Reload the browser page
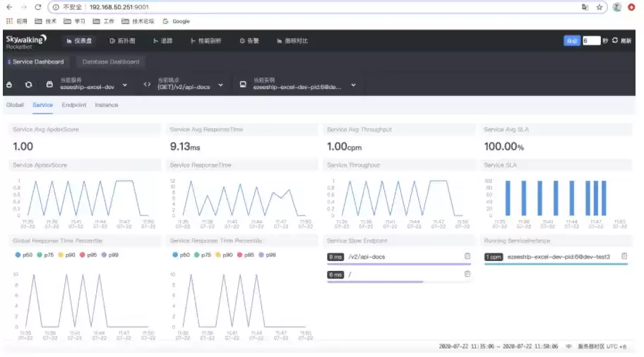Image resolution: width=644 pixels, height=357 pixels. pos(38,7)
